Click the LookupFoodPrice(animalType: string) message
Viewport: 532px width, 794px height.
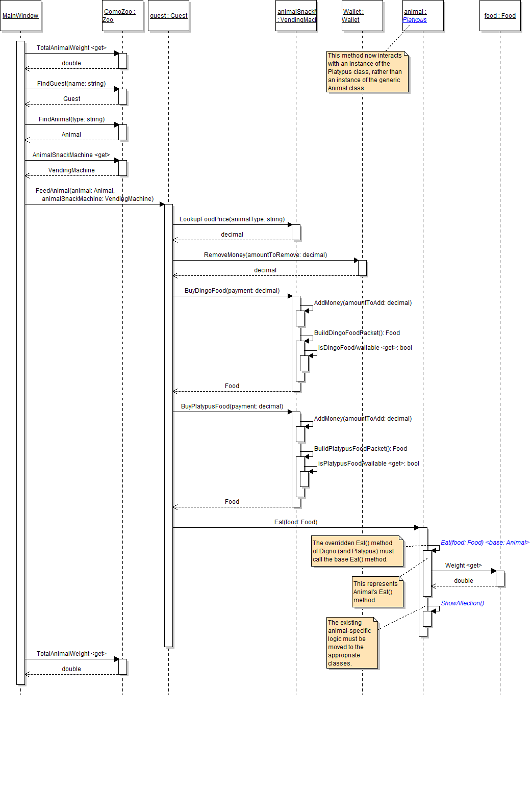232,219
